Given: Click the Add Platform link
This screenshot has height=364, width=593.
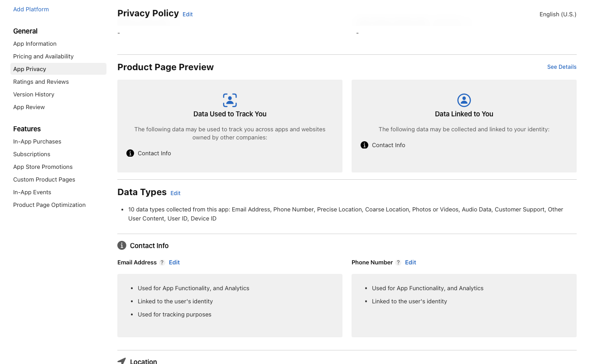Looking at the screenshot, I should [x=31, y=10].
